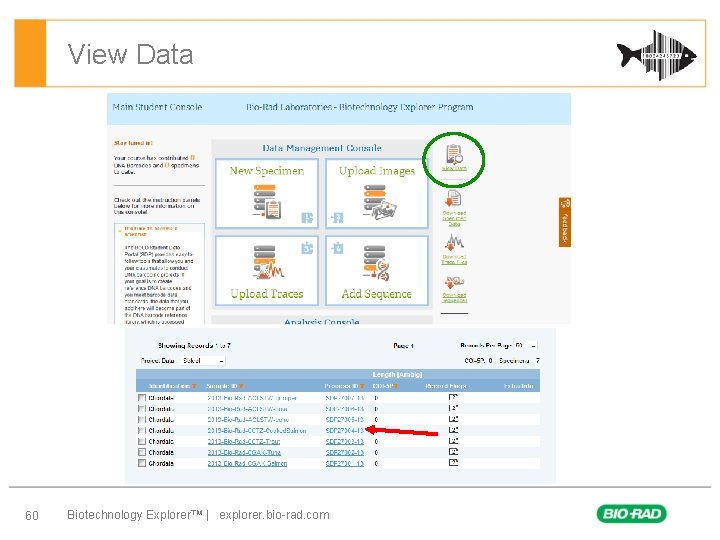
Task: Sort by COI-5P column arrow
Action: point(395,386)
